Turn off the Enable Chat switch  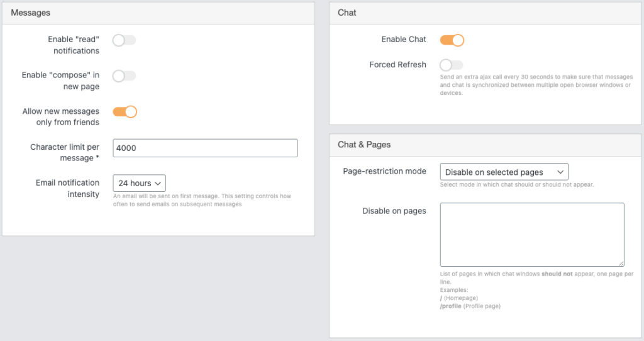452,40
